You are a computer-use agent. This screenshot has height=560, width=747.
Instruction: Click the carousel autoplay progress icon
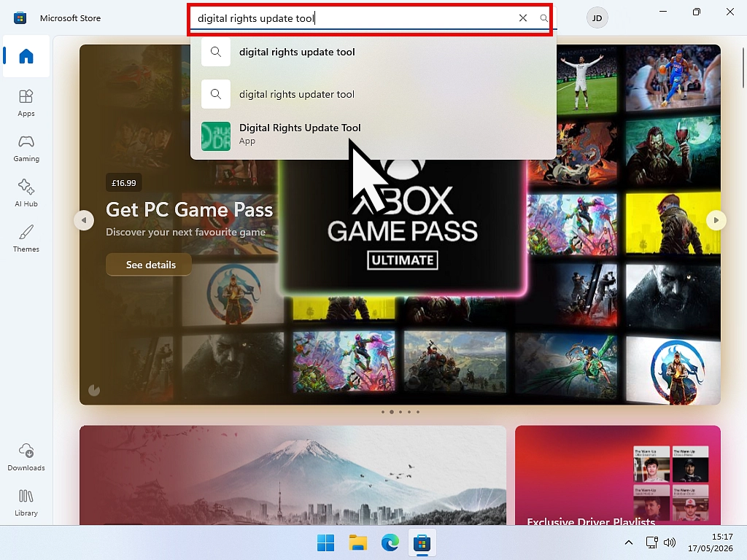pos(94,391)
